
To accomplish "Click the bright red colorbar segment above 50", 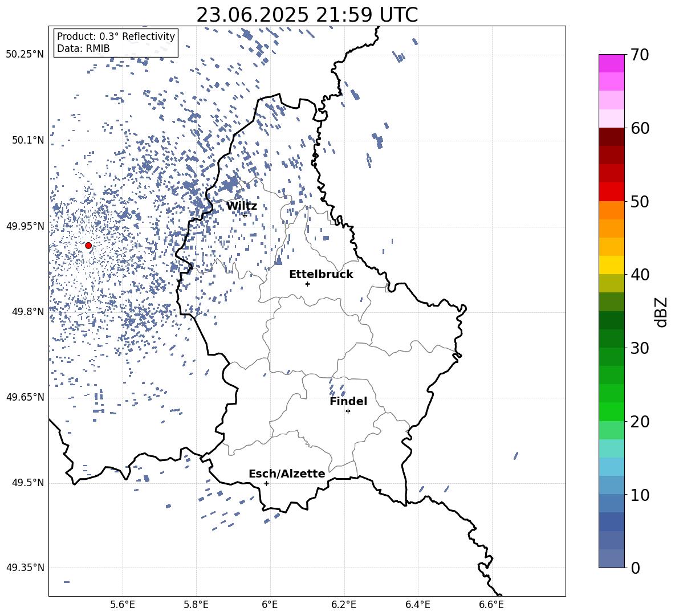I will click(x=611, y=192).
